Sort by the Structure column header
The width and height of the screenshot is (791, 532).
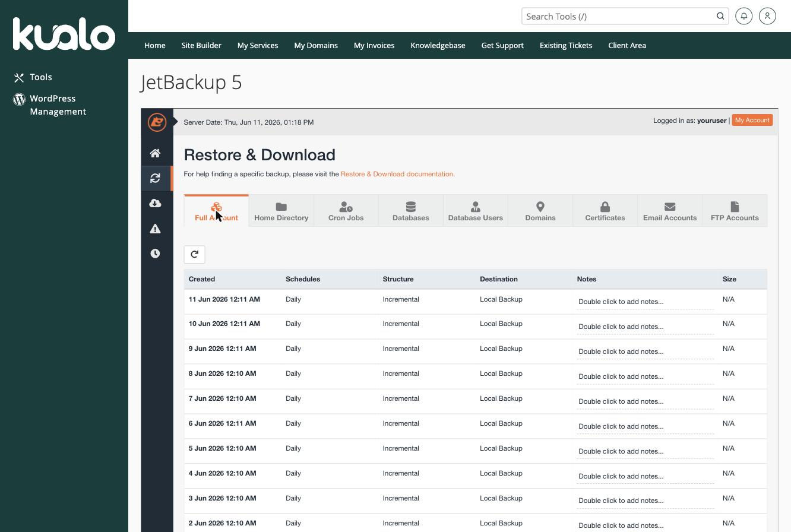(398, 279)
